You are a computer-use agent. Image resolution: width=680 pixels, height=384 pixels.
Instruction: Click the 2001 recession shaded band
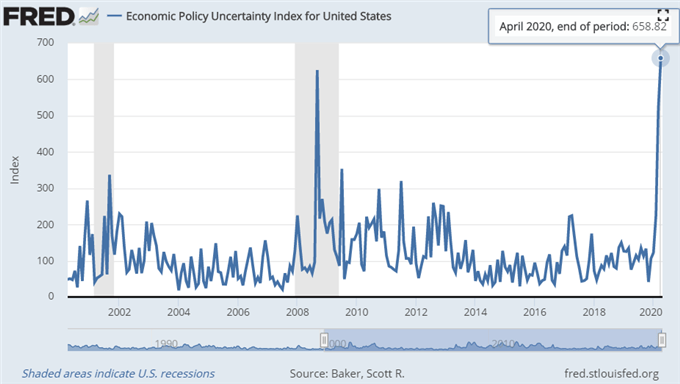[x=104, y=170]
